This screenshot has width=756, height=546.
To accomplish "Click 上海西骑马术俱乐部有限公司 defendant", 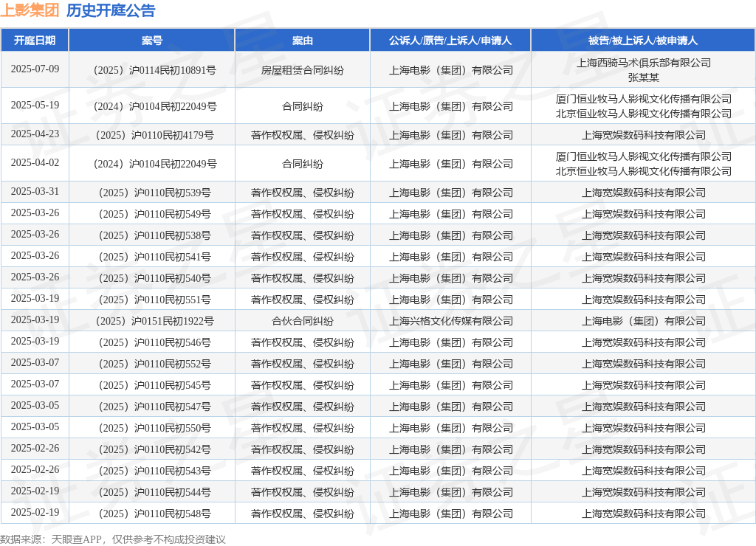I will point(644,63).
